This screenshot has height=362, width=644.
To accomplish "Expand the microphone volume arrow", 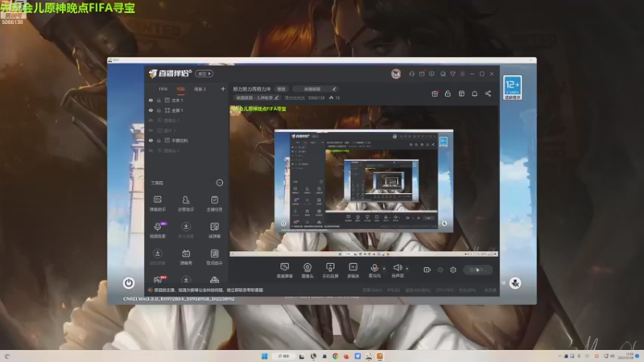I will (x=384, y=269).
